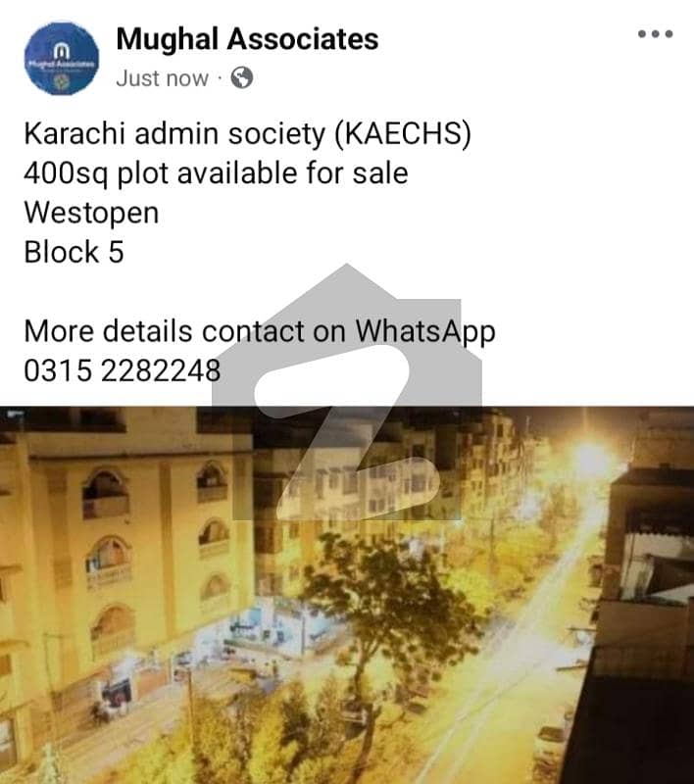Click the globe public audience icon

click(241, 77)
